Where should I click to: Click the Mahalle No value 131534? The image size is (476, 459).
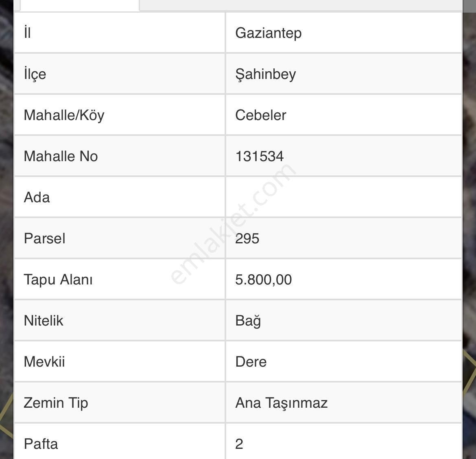tap(260, 156)
